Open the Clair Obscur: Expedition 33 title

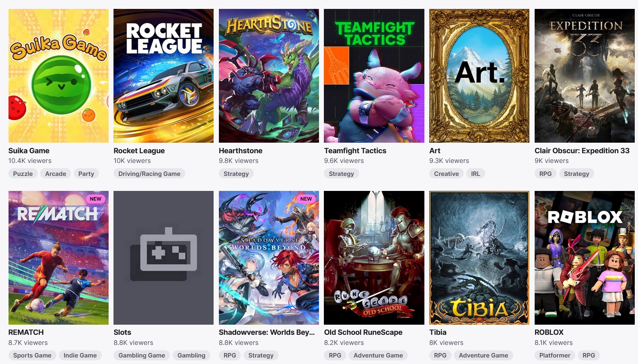click(x=582, y=151)
